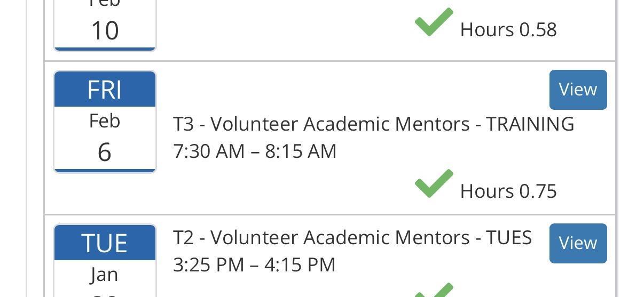Click View button for T2 TUES entry

[578, 243]
